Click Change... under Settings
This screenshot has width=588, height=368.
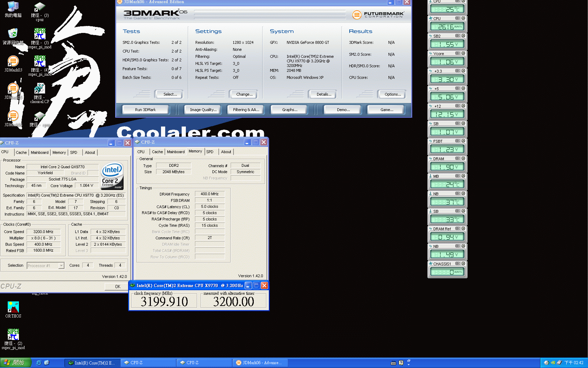pos(244,94)
